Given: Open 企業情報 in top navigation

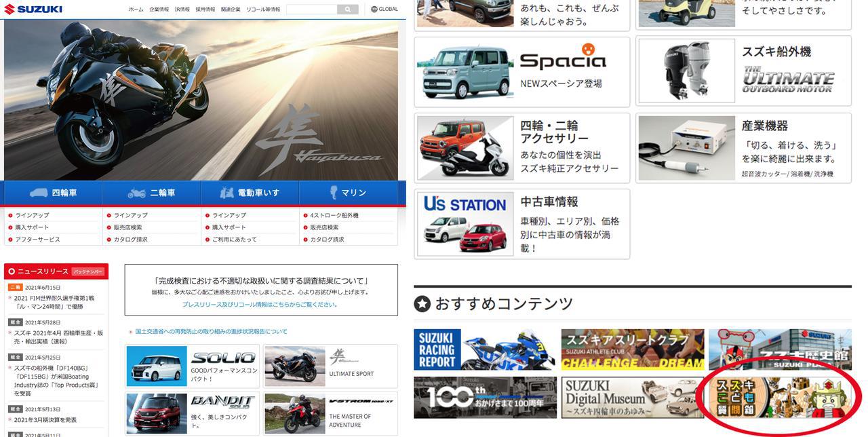Looking at the screenshot, I should coord(159,9).
